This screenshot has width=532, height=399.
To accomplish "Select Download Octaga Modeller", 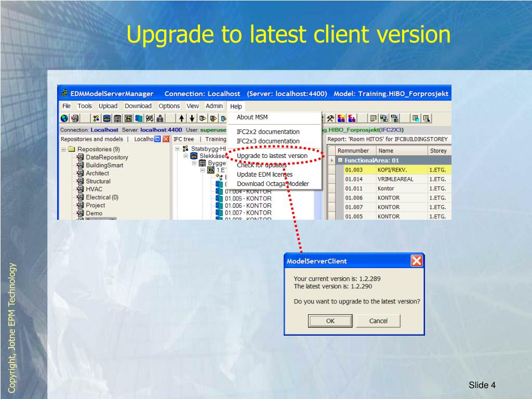I will click(274, 183).
